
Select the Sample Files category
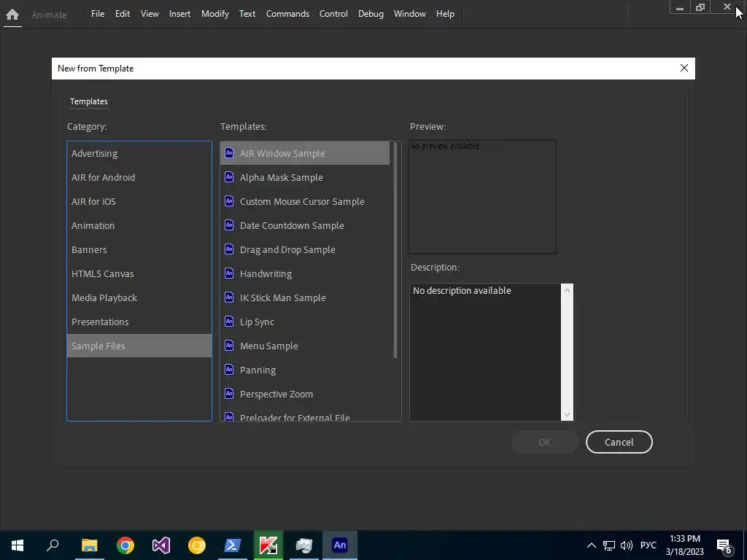tap(139, 346)
